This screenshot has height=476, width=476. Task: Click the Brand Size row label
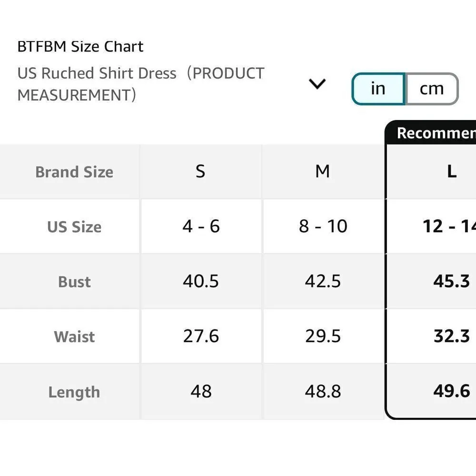(x=74, y=172)
